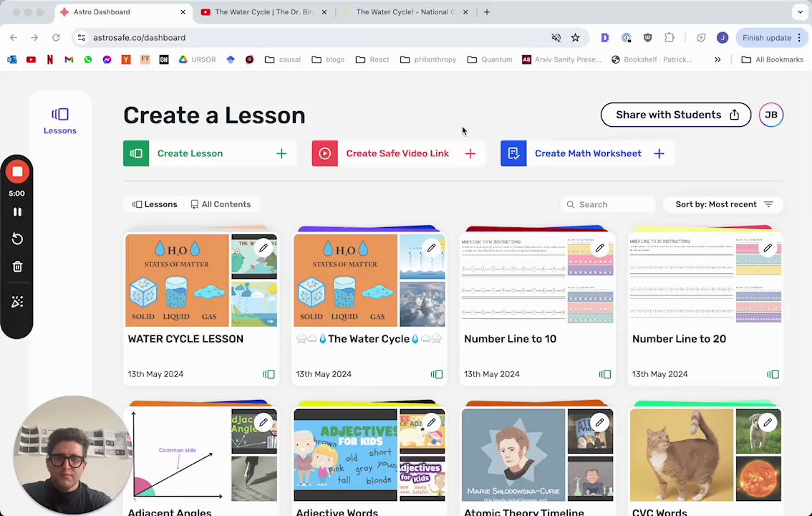Open Gmail bookmark in bookmarks bar
Image resolution: width=812 pixels, height=516 pixels.
69,59
